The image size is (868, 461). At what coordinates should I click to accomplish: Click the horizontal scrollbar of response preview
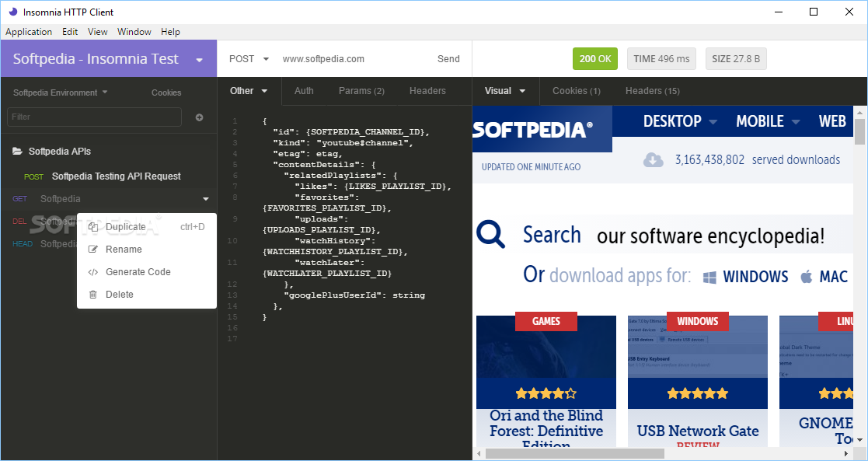(576, 454)
